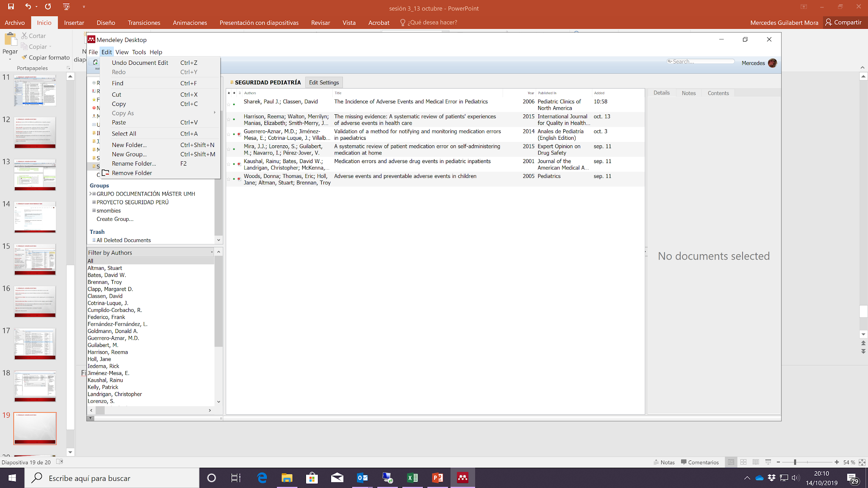The height and width of the screenshot is (488, 868).
Task: Open Filter by Authors dropdown
Action: (211, 252)
